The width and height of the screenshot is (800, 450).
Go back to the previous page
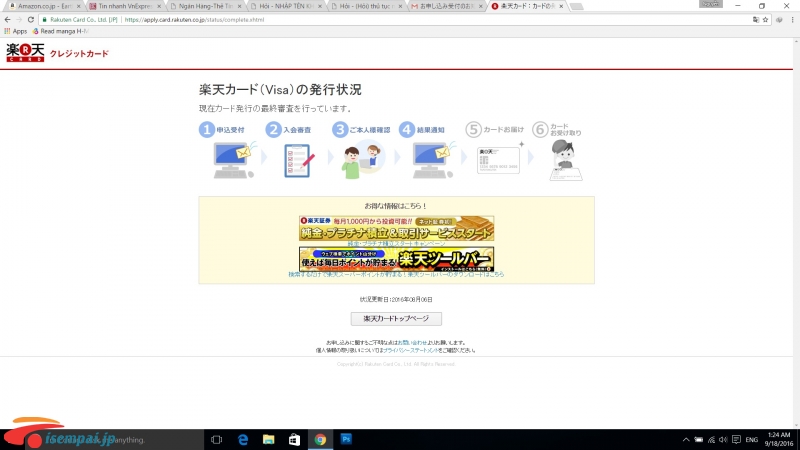pos(7,19)
